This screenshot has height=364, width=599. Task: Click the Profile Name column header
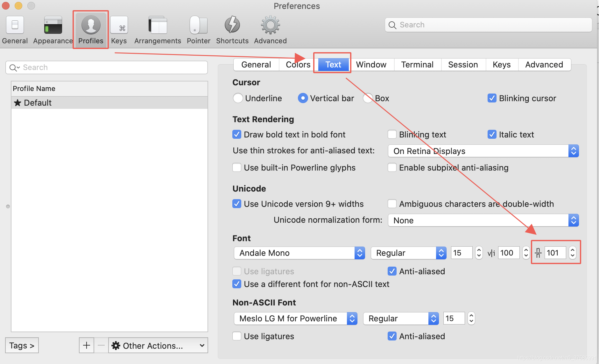(109, 89)
